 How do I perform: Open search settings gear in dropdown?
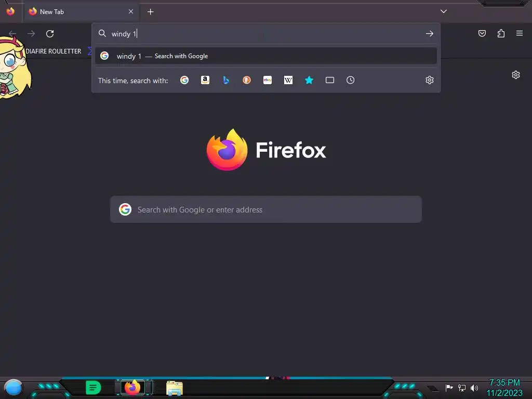click(430, 80)
